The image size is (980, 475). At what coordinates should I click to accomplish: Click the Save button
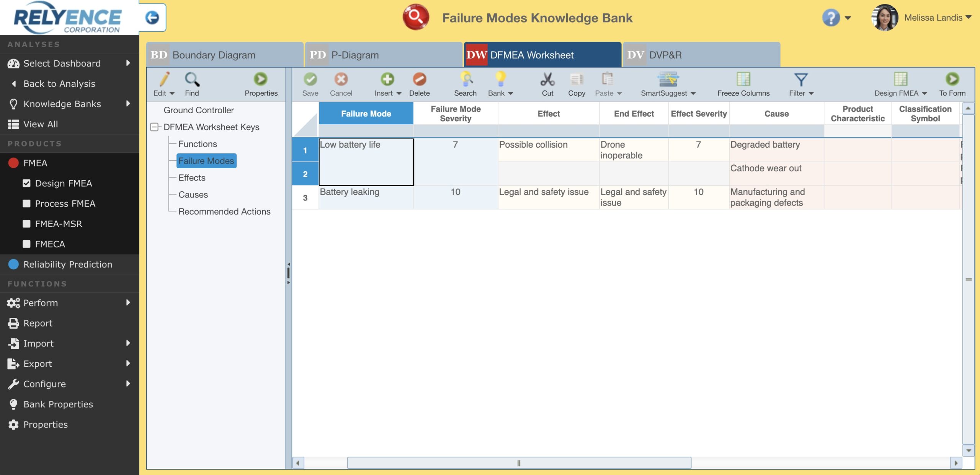point(310,82)
